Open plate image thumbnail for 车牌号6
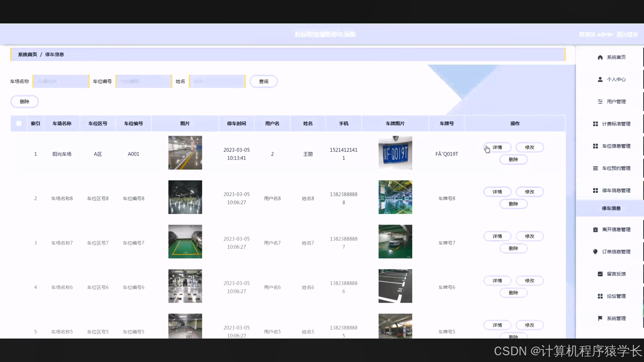Image resolution: width=644 pixels, height=362 pixels. click(395, 286)
